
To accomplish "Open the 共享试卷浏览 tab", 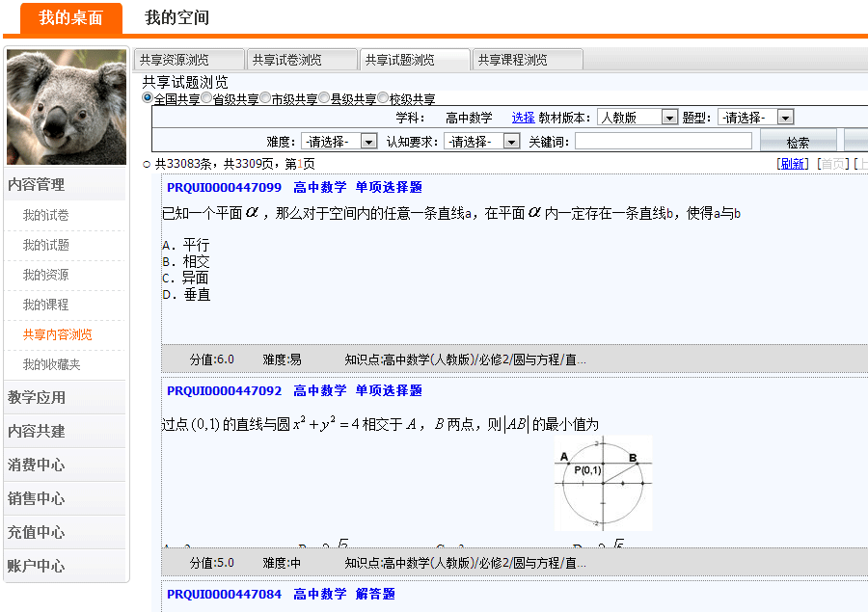I will [300, 60].
